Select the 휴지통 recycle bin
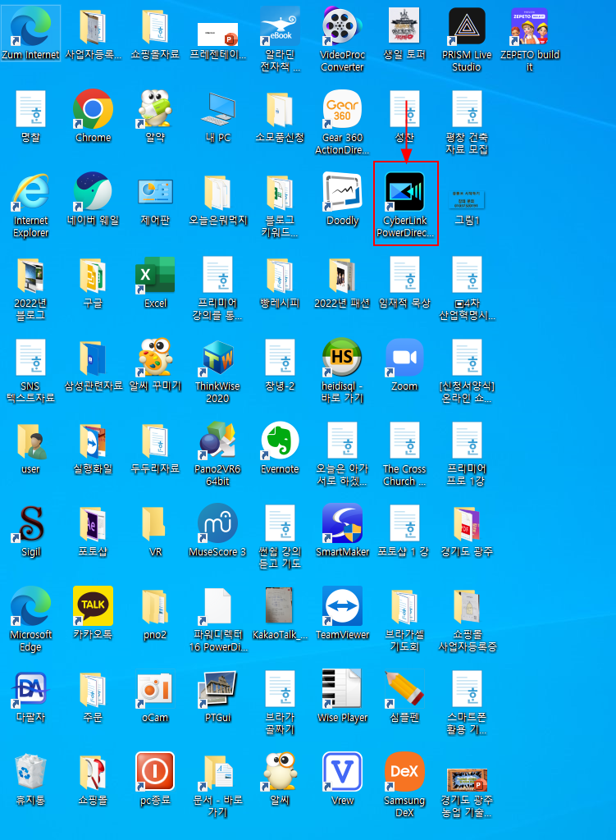This screenshot has height=840, width=616. tap(30, 772)
